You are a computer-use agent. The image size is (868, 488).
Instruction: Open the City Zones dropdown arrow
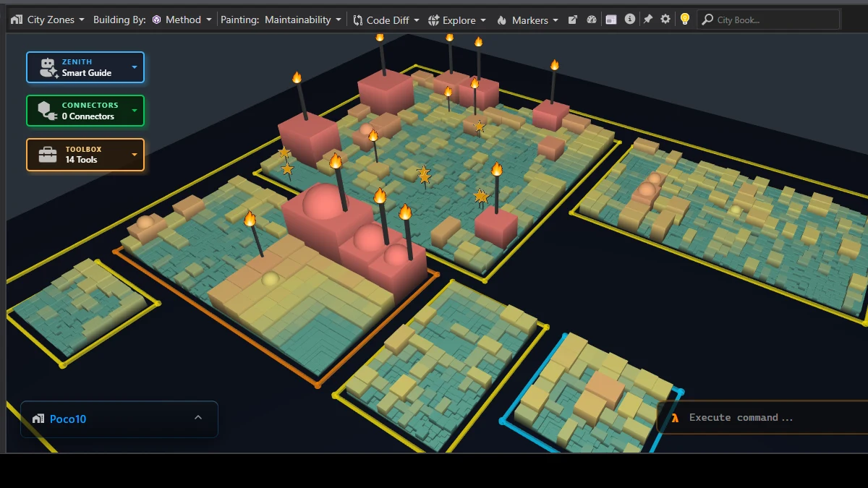coord(82,20)
